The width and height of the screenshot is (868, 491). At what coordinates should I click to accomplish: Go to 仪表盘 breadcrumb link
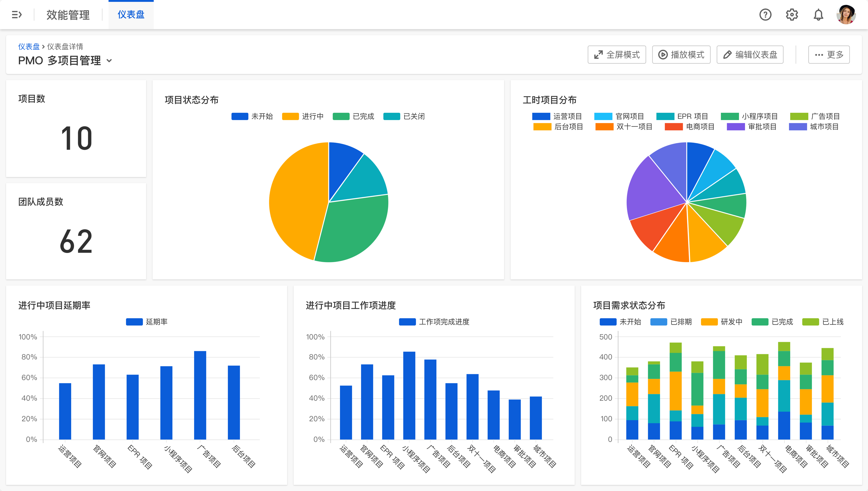(29, 46)
